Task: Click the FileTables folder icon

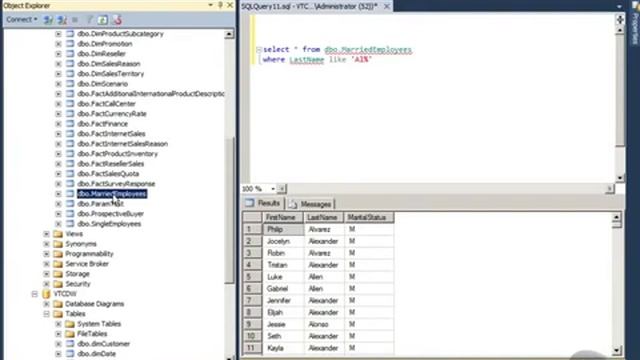Action: click(x=70, y=334)
